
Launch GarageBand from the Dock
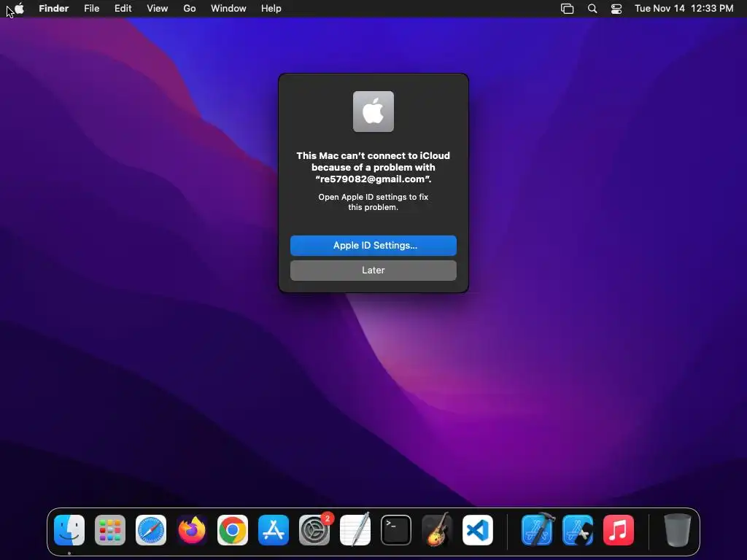click(x=437, y=529)
